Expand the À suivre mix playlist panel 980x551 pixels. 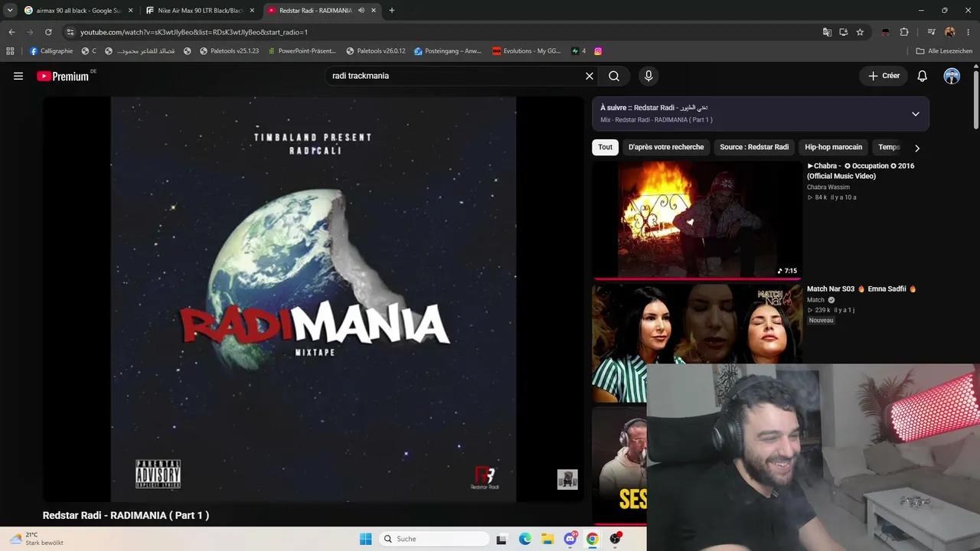[x=916, y=113]
